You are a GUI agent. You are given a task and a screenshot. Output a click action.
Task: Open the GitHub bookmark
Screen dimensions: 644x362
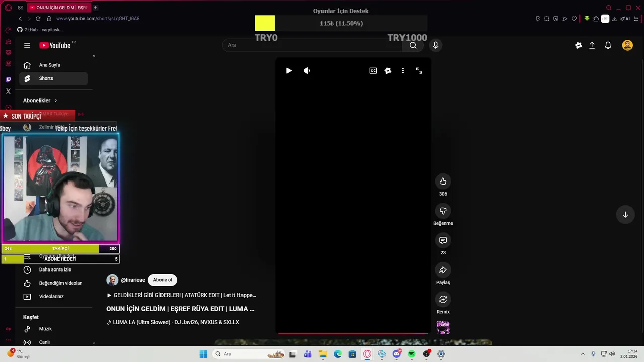pos(40,30)
